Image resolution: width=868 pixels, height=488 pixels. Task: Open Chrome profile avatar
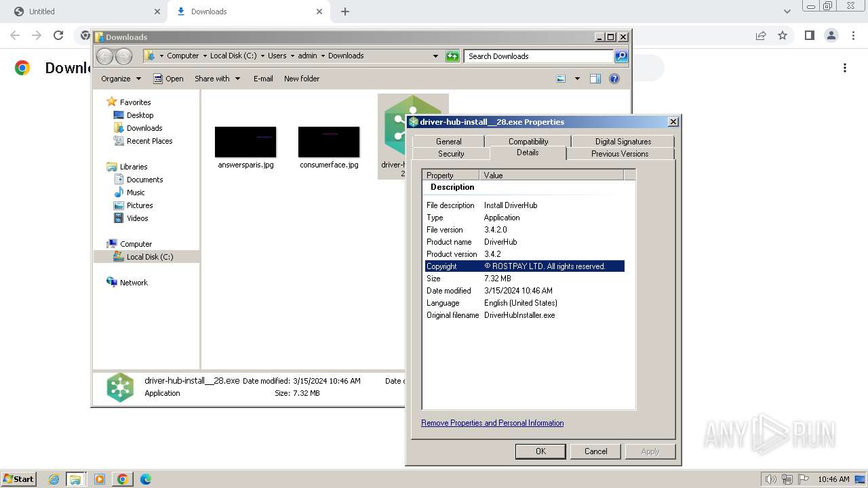(x=831, y=35)
